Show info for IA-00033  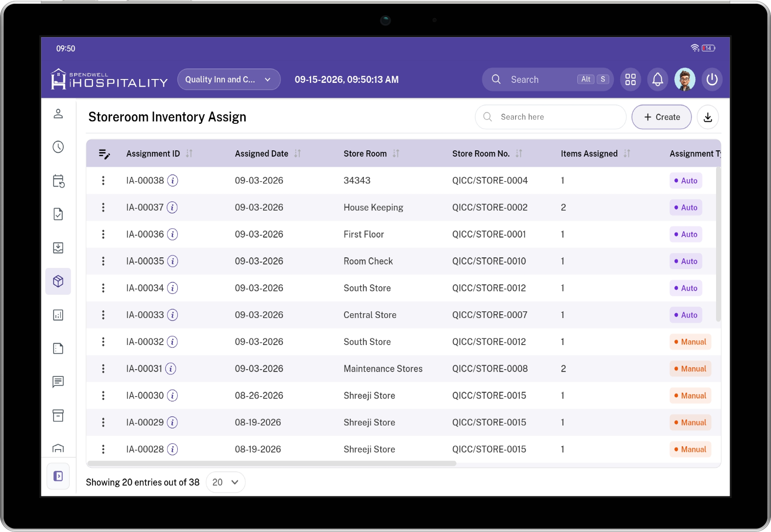pos(173,315)
